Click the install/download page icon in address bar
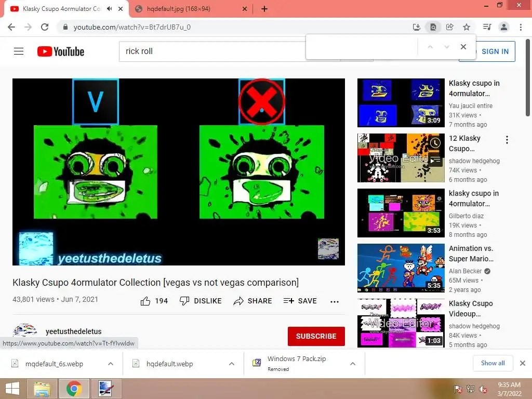Viewport: 532px width, 399px height. click(x=416, y=27)
